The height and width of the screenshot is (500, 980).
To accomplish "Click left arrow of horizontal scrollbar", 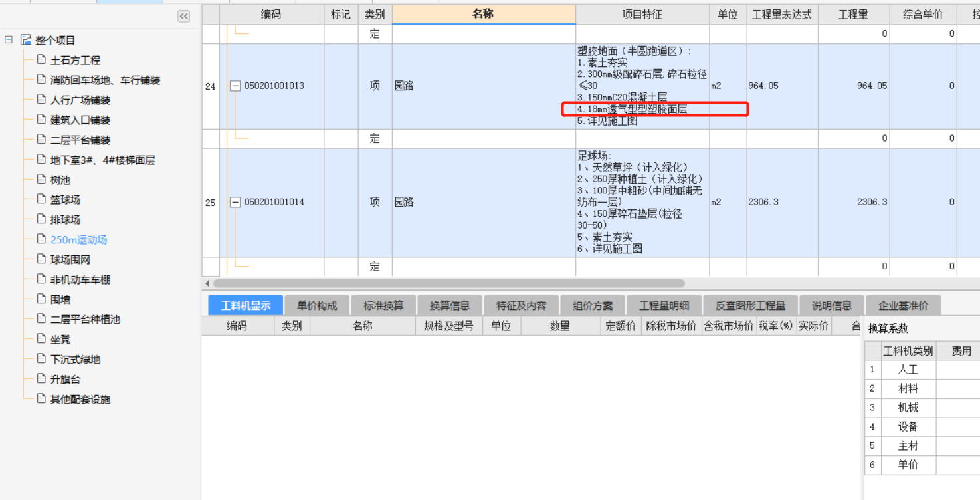I will [x=207, y=283].
